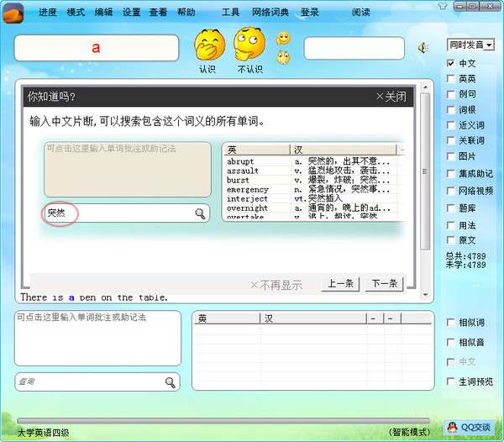Click the (智能模式) status label
504x442 pixels.
click(410, 432)
